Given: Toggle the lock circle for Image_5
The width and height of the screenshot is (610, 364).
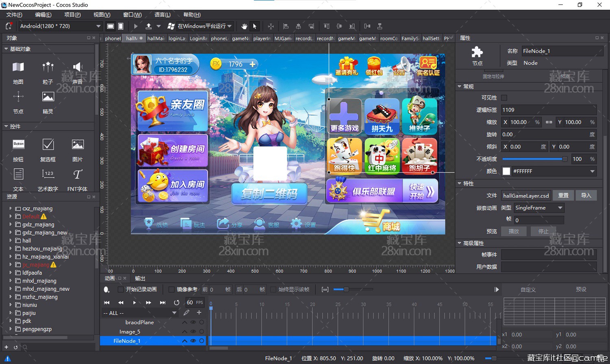Looking at the screenshot, I should 202,331.
